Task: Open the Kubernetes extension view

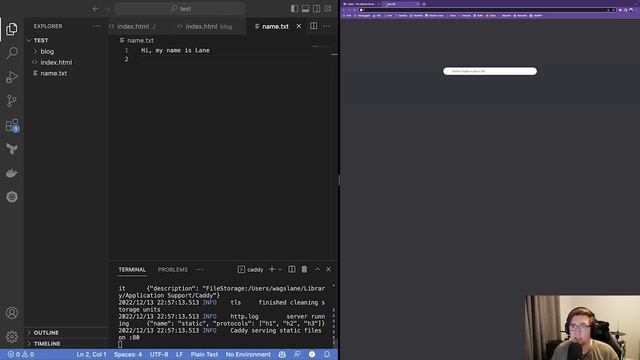Action: 12,197
